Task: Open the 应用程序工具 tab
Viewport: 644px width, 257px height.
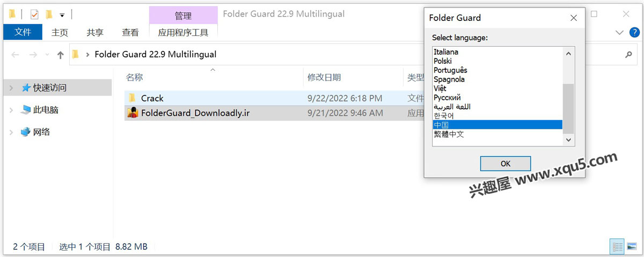Action: [x=183, y=32]
